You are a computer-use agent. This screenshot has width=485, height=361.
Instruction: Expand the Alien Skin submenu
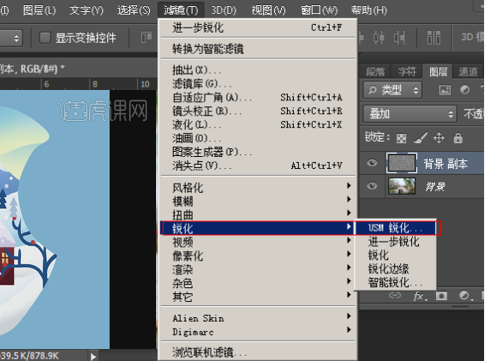click(x=257, y=318)
